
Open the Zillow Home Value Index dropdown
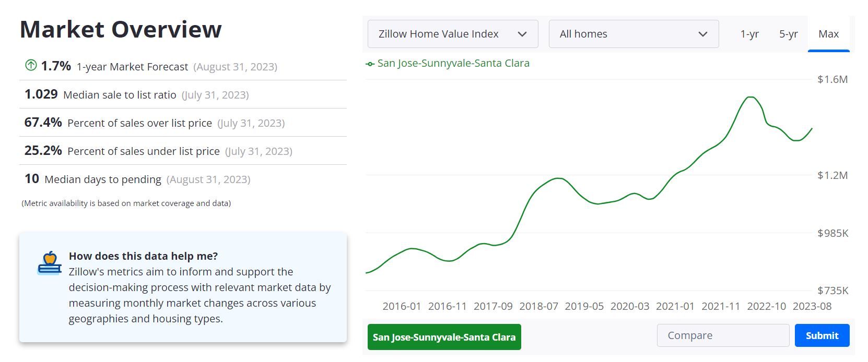tap(452, 33)
